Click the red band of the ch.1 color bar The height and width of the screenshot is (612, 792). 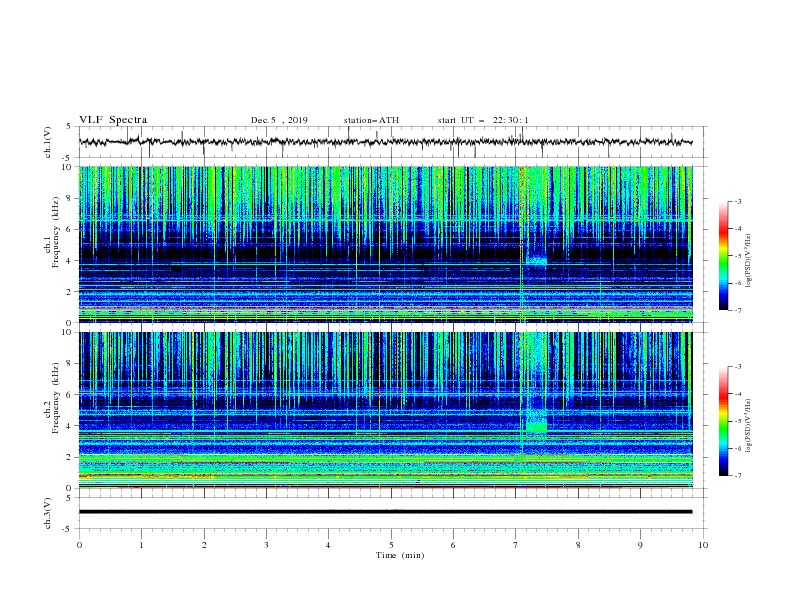click(x=723, y=230)
